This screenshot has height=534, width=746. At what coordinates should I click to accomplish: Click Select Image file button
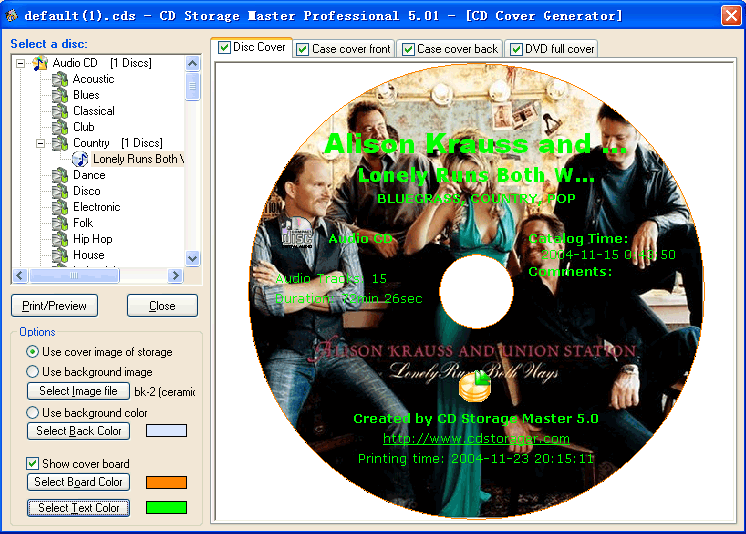tap(79, 391)
